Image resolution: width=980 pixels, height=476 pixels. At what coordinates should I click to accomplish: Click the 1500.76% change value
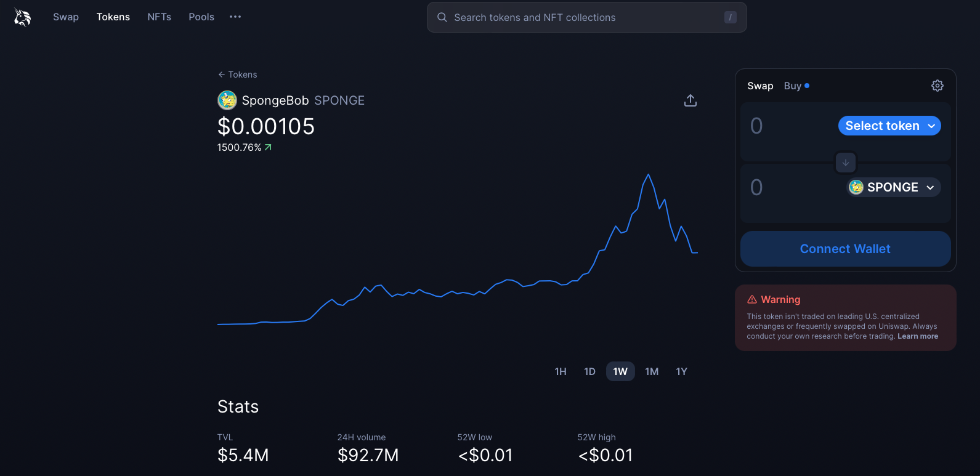coord(239,148)
